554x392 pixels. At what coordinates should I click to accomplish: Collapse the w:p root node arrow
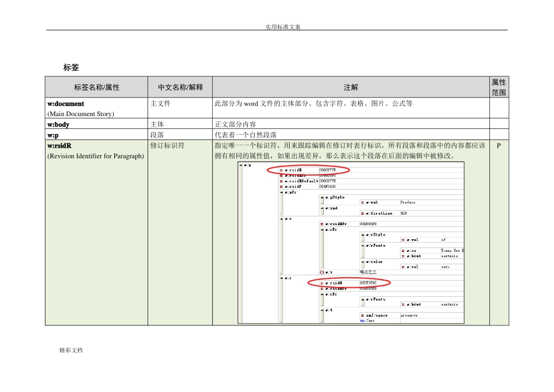(x=241, y=165)
